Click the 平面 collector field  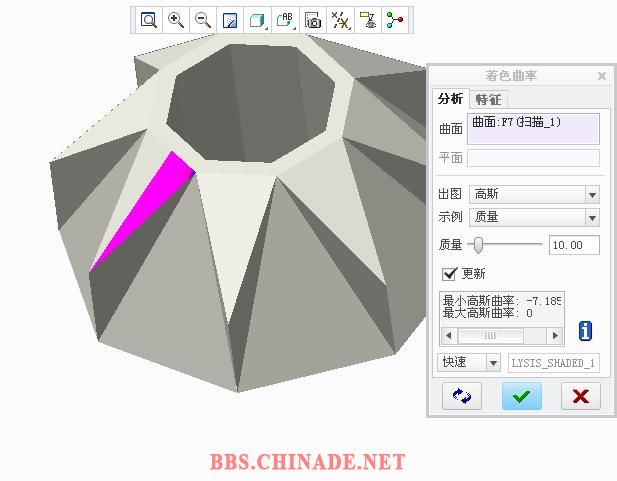point(533,158)
